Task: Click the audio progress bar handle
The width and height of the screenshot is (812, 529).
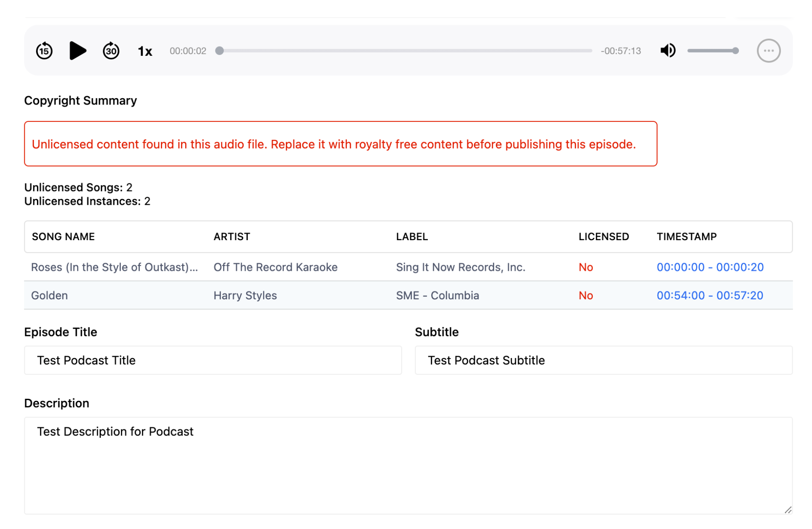Action: pos(220,51)
